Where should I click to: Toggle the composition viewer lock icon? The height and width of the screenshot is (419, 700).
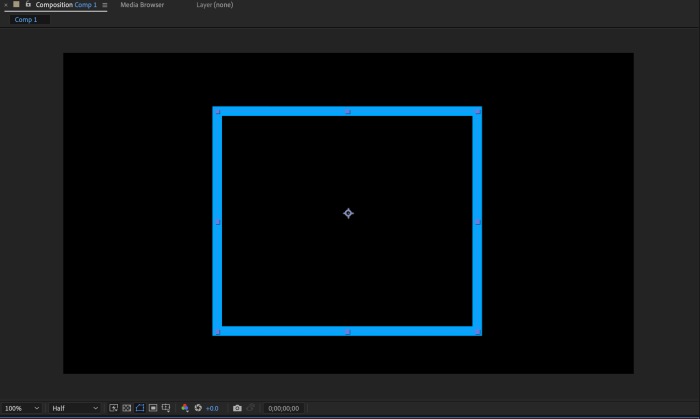28,4
